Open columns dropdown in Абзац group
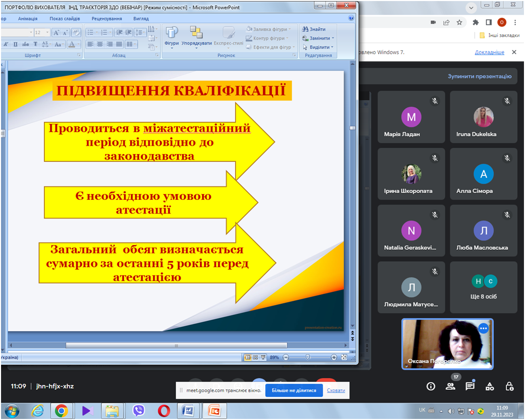The width and height of the screenshot is (525, 420). pos(131,44)
